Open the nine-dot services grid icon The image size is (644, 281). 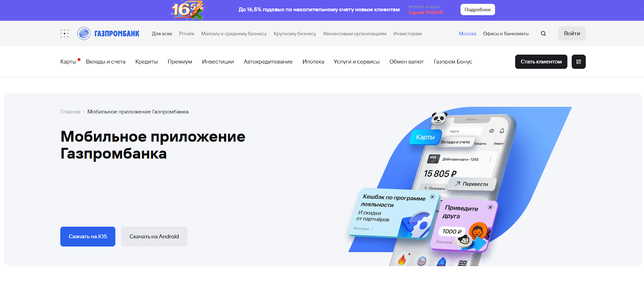[64, 33]
